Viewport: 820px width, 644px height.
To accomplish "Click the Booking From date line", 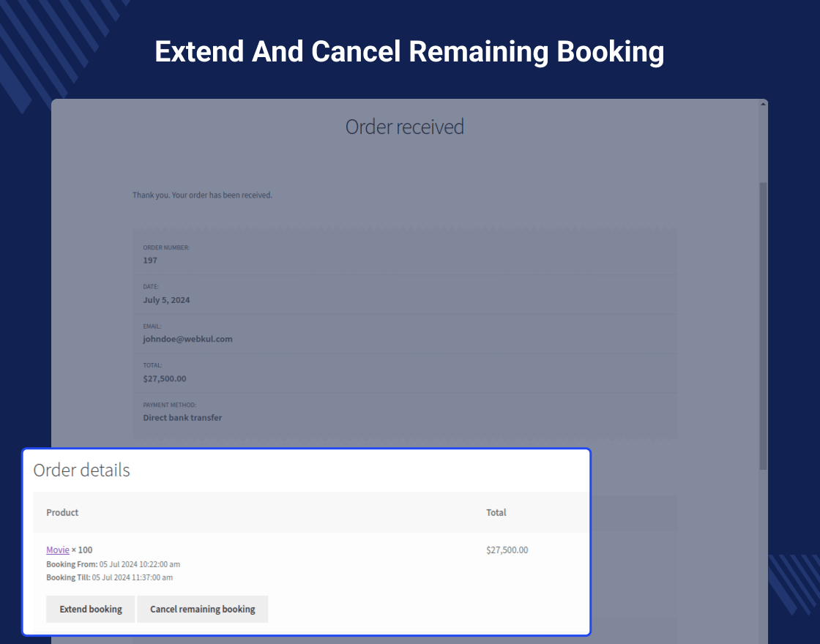I will click(x=113, y=564).
